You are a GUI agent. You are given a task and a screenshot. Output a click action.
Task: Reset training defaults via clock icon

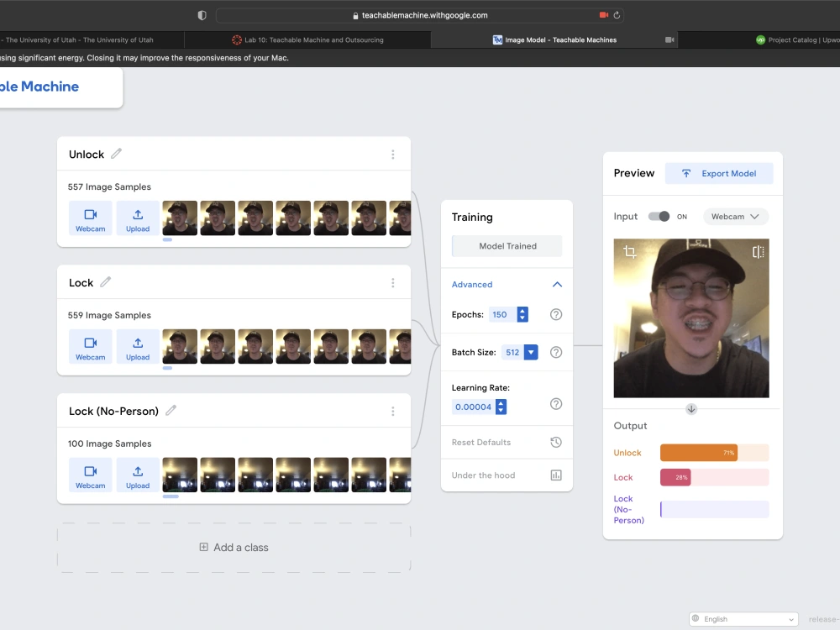click(556, 442)
